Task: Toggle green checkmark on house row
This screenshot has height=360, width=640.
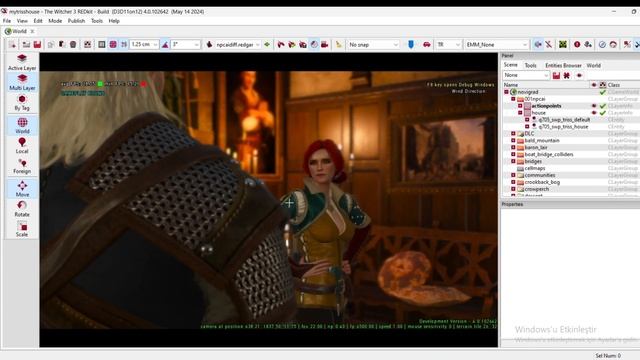Action: click(x=602, y=113)
